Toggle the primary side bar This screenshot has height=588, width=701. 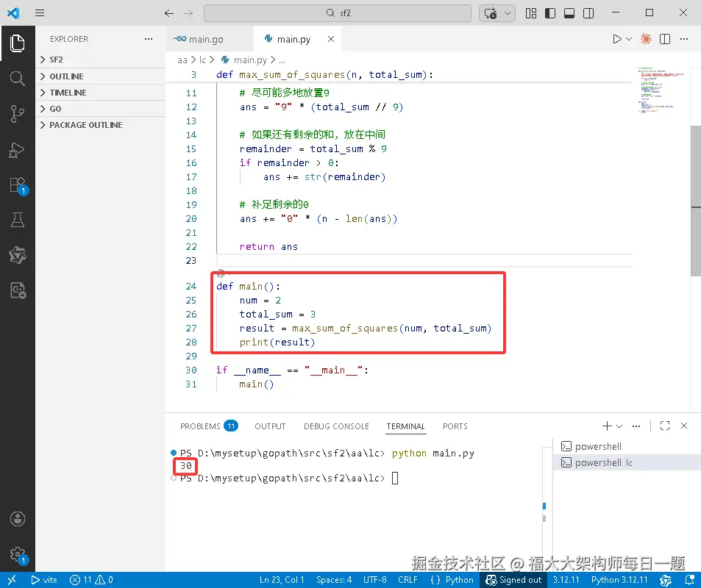550,13
